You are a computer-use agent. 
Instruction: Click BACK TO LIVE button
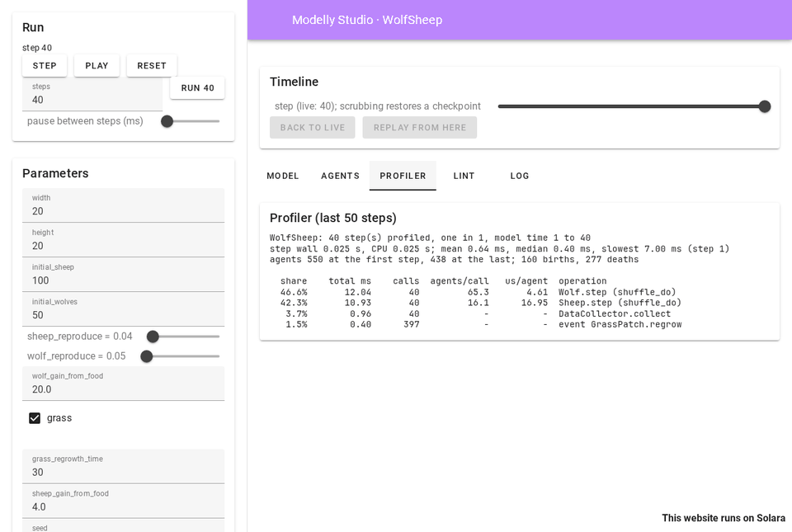[x=312, y=128]
